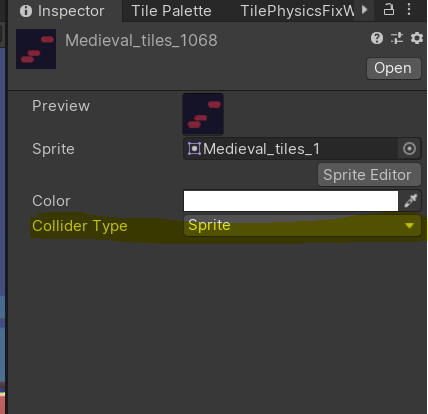Click the Sprite Editor button
This screenshot has width=428, height=414.
(369, 175)
